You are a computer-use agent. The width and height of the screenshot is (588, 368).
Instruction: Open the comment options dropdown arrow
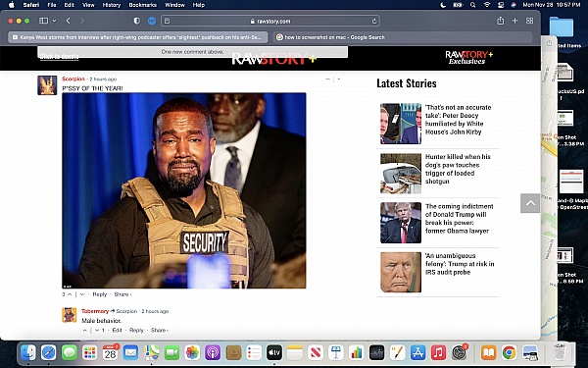point(339,79)
